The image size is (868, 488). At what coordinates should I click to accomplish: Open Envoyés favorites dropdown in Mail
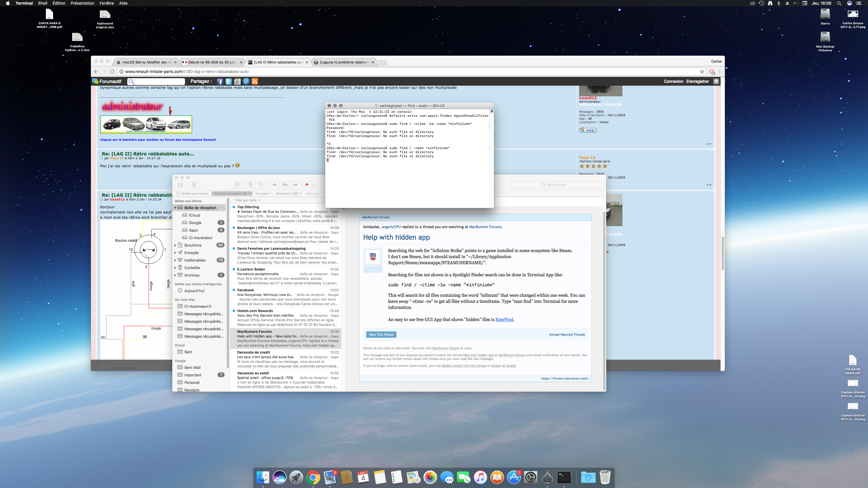click(x=263, y=194)
